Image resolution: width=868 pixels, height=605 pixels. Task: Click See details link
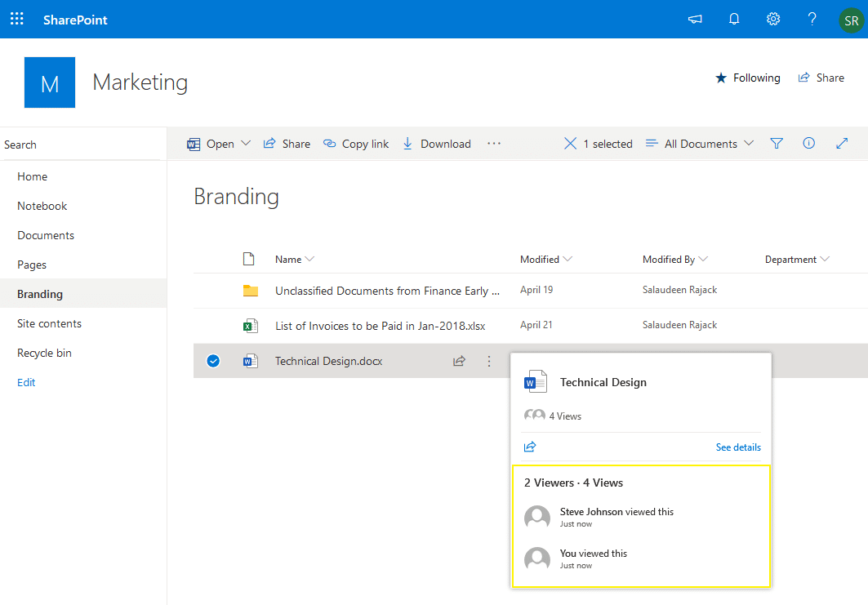738,447
